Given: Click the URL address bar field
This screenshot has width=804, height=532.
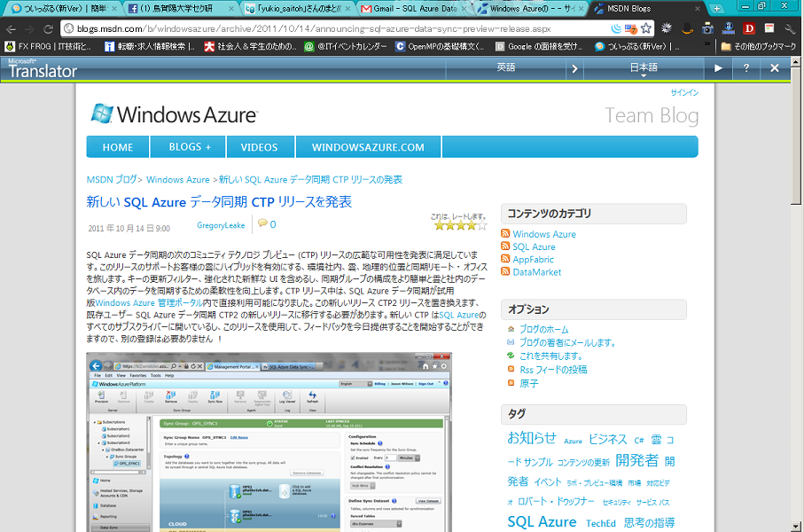Looking at the screenshot, I should [337, 28].
